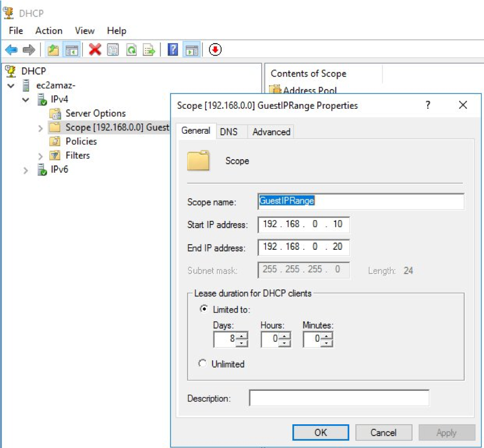Image resolution: width=484 pixels, height=448 pixels.
Task: Click the green Refresh toolbar icon
Action: (x=131, y=50)
